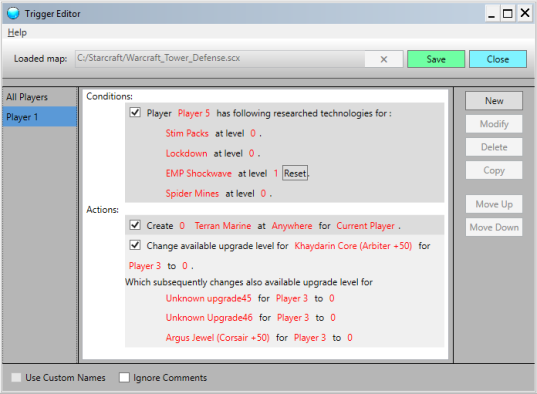Click the Copy button
This screenshot has width=537, height=394.
(494, 170)
